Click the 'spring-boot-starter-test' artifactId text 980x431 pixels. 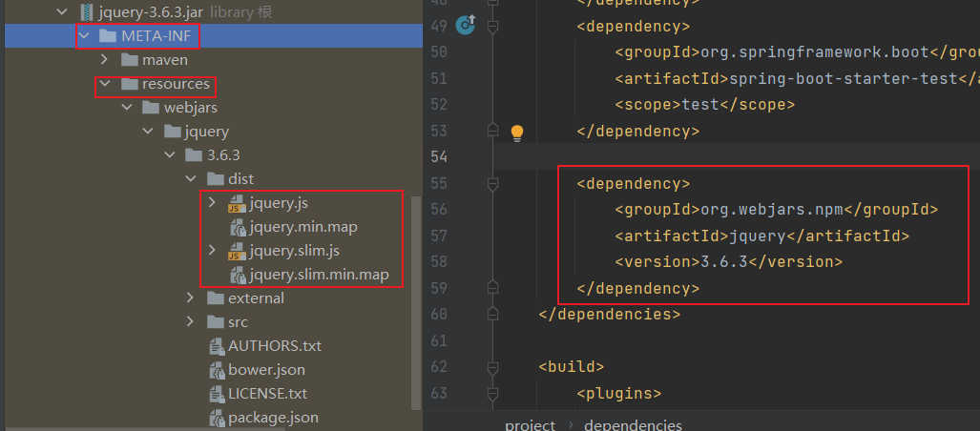844,78
